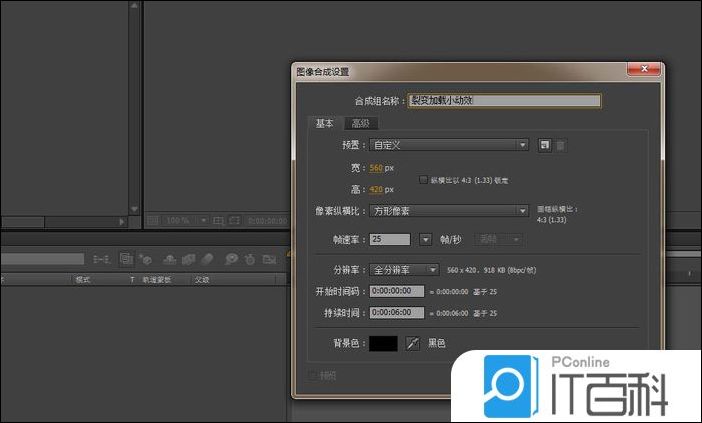Click the delete preset trash icon
Screen dimensions: 702x423
point(560,145)
